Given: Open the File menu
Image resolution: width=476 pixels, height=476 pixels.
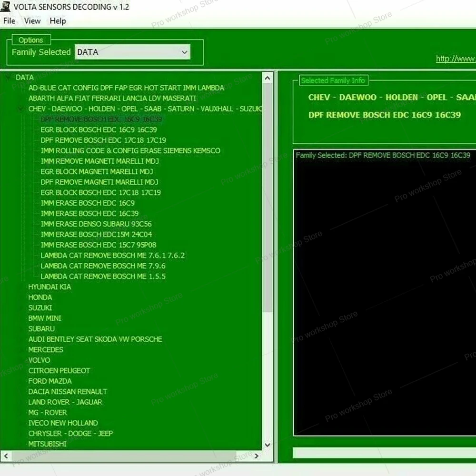Looking at the screenshot, I should (9, 21).
